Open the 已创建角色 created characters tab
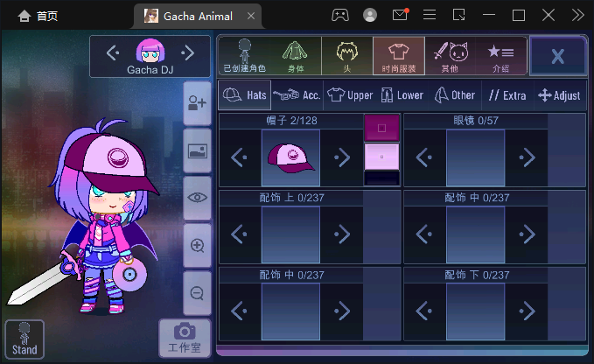Screen dimensions: 594x364 pyautogui.click(x=244, y=56)
